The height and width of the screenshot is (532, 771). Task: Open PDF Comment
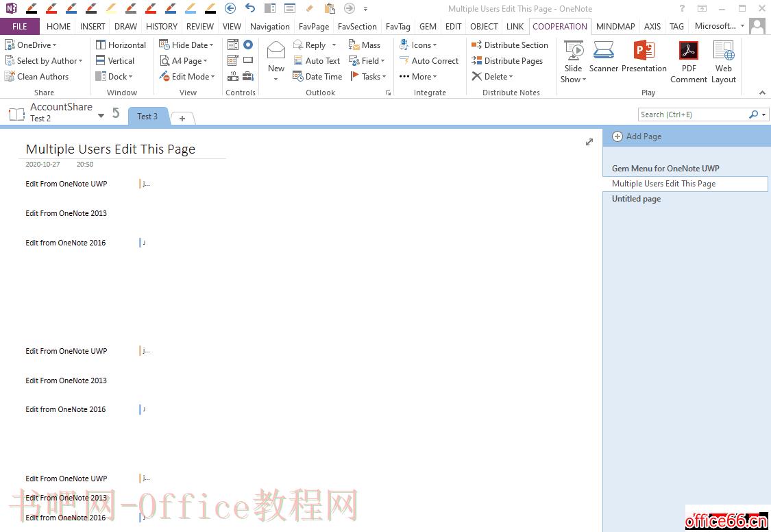click(689, 62)
